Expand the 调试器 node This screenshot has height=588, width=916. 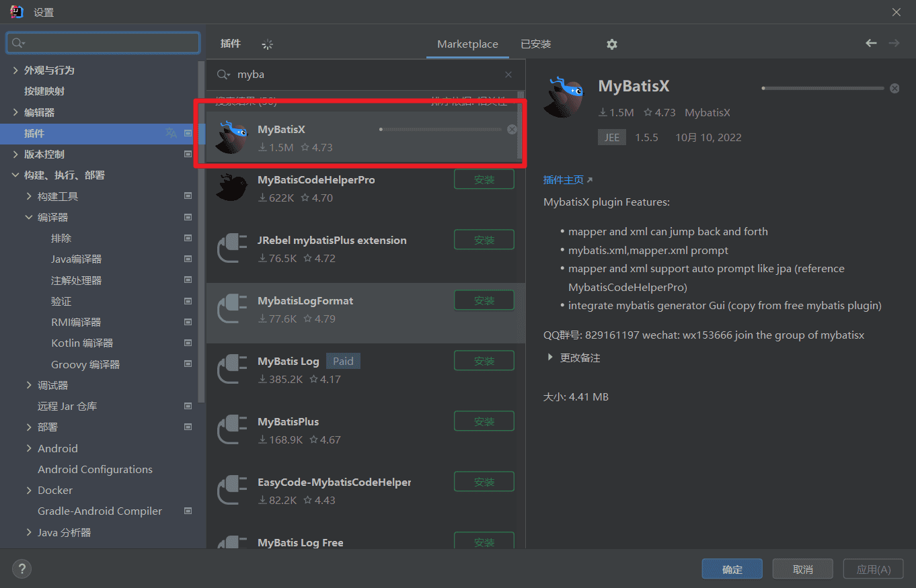29,385
